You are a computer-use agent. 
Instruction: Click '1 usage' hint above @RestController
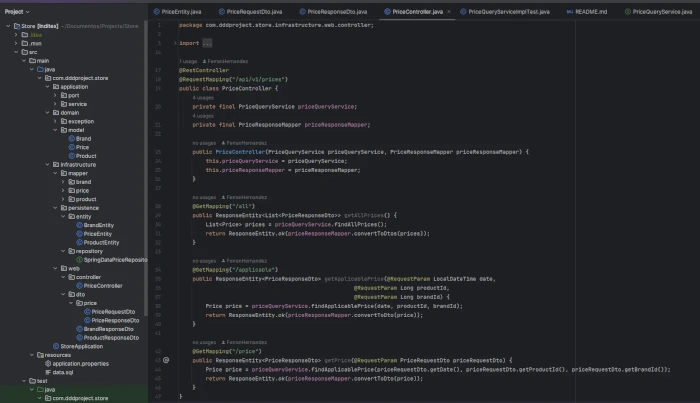pyautogui.click(x=188, y=61)
